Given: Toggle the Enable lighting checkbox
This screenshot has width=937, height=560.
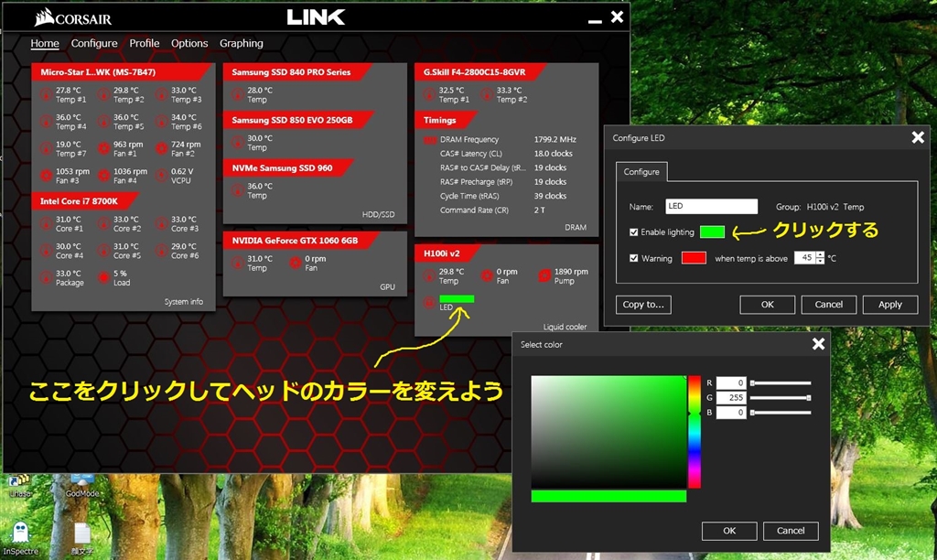Looking at the screenshot, I should pos(633,232).
